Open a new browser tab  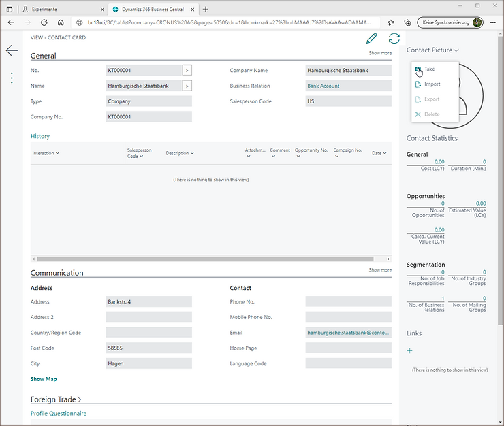(206, 9)
